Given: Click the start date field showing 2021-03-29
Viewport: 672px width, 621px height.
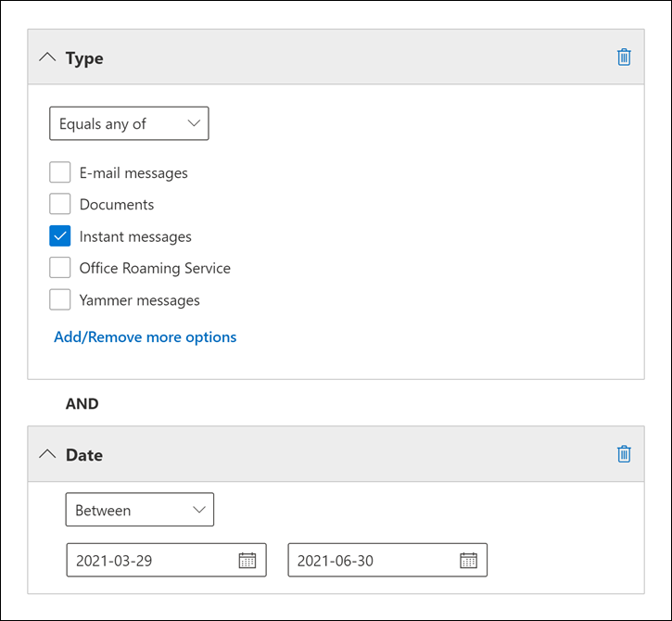Looking at the screenshot, I should [x=148, y=561].
